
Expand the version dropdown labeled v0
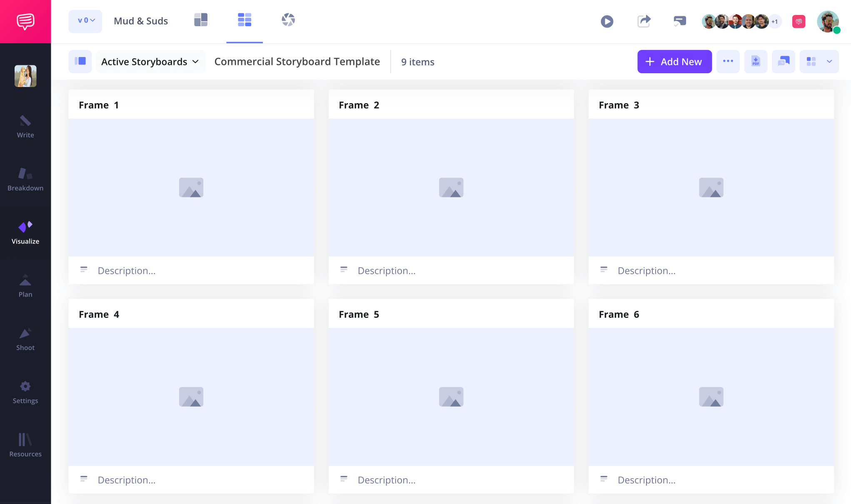point(85,21)
